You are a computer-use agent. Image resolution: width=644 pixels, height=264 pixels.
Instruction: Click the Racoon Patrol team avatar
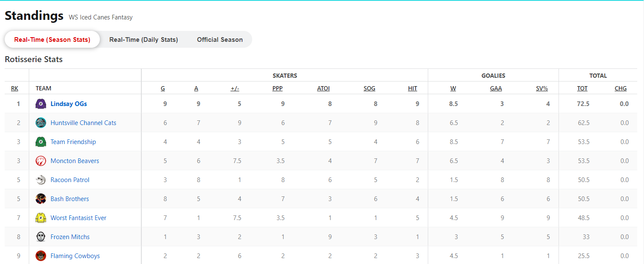(41, 180)
